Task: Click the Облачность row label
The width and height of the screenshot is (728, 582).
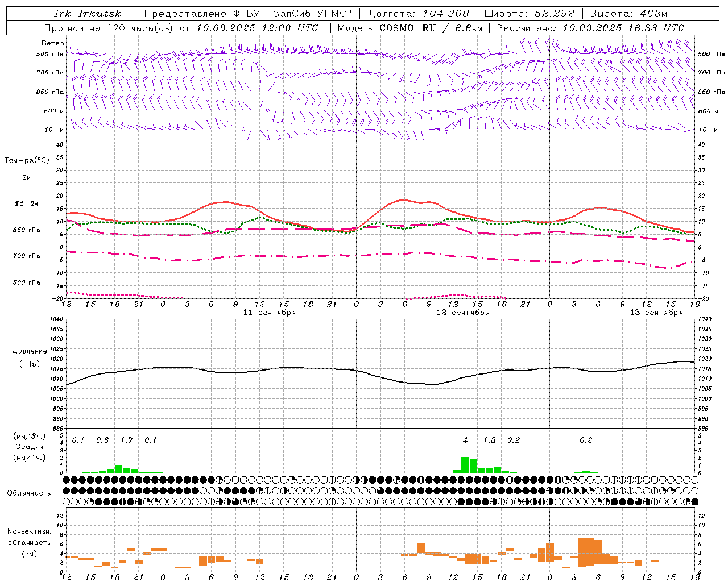Action: [x=29, y=493]
